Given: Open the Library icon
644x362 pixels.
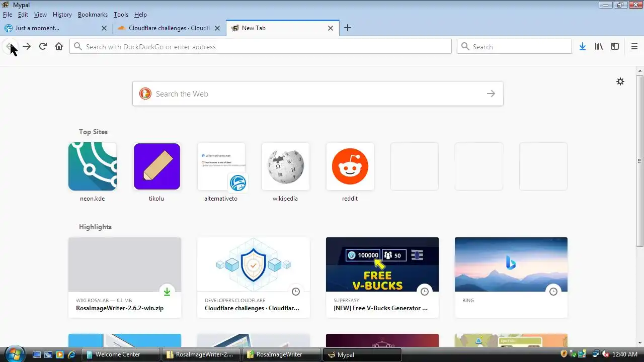Looking at the screenshot, I should [599, 46].
